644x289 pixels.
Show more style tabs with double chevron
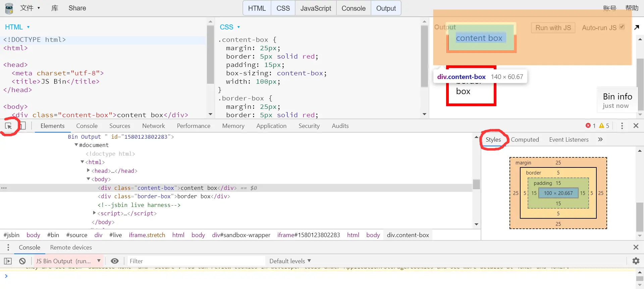click(600, 139)
